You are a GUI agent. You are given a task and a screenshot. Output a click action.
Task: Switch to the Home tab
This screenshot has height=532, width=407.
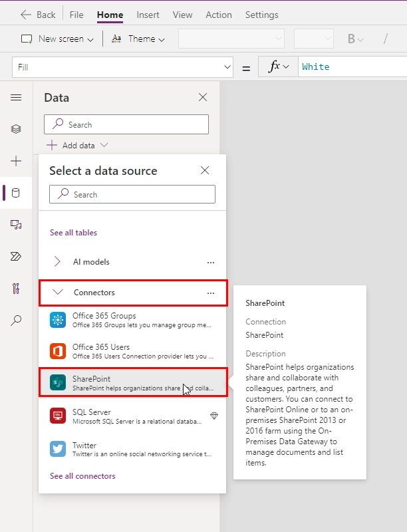point(110,15)
